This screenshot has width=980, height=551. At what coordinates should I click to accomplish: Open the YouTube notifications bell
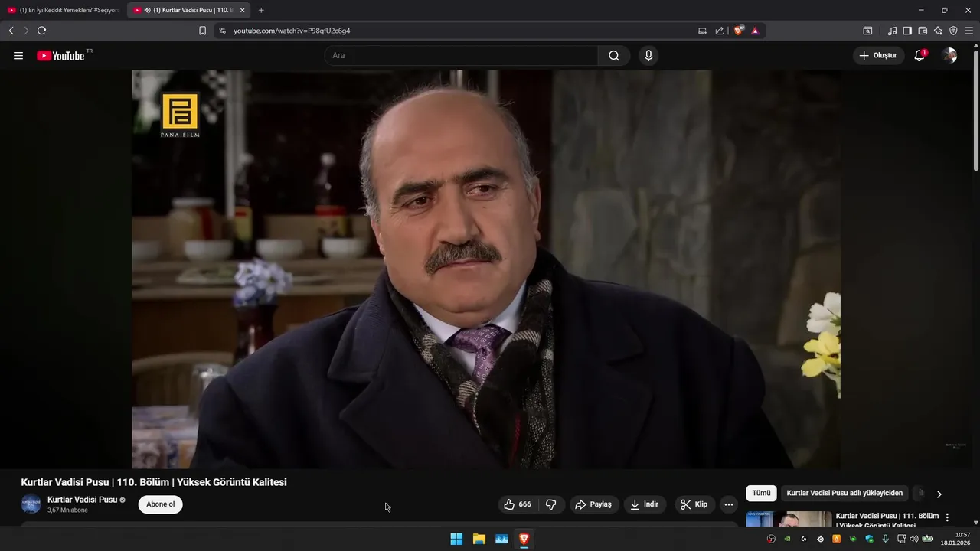920,56
